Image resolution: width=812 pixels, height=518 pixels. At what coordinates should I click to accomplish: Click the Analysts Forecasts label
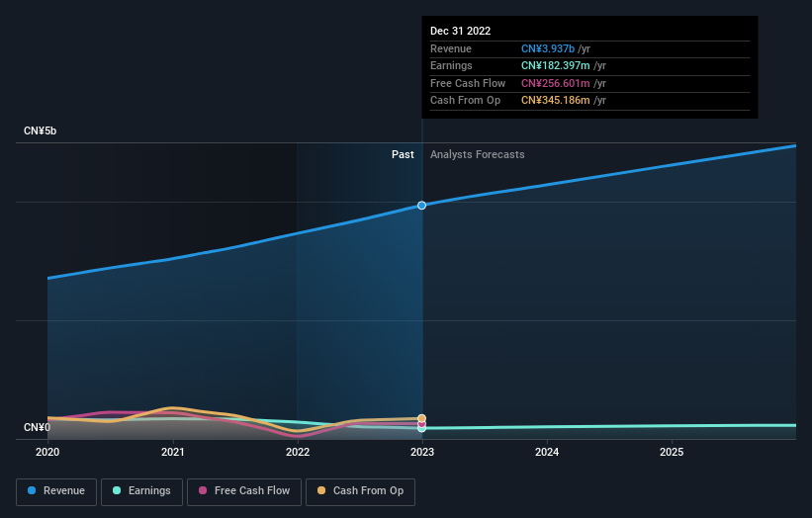[x=478, y=155]
